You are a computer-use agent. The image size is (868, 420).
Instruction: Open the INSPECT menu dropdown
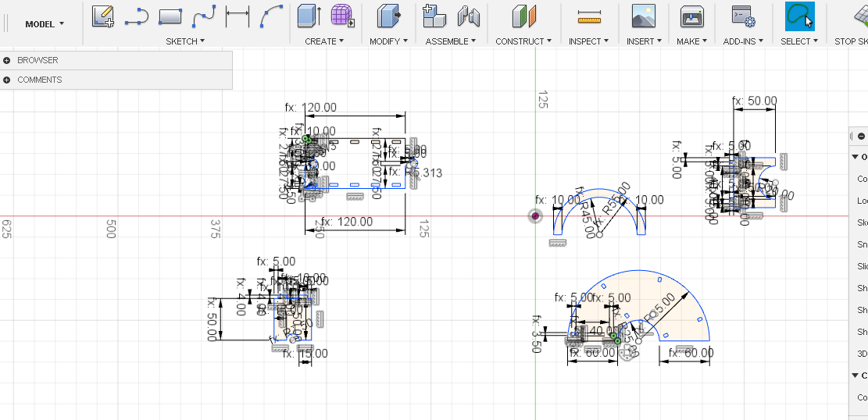[x=588, y=41]
